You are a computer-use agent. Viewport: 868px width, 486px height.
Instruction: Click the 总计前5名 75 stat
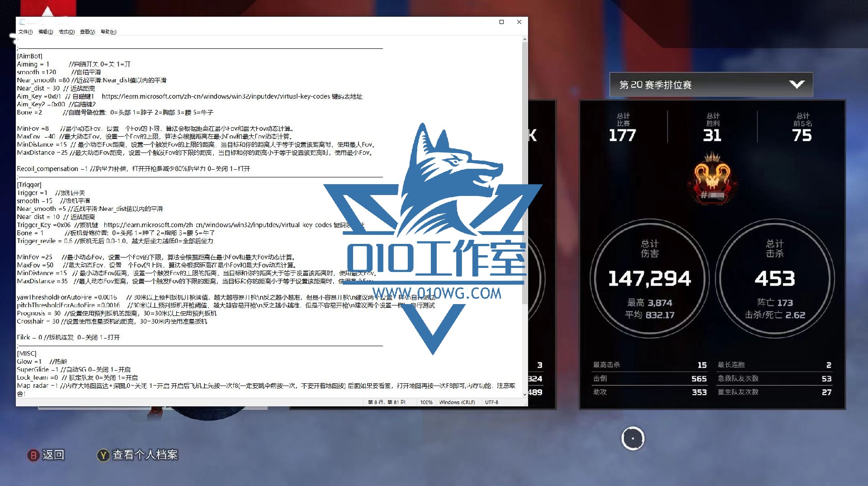[x=802, y=128]
